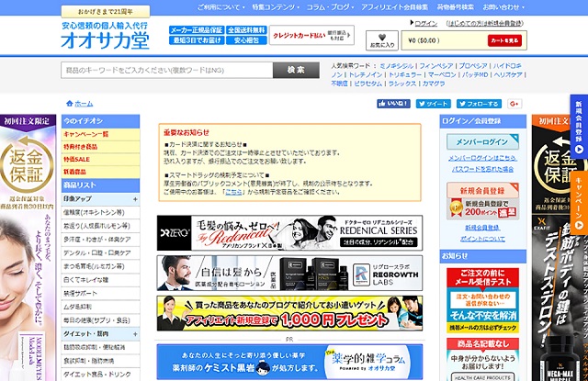This screenshot has height=381, width=588.
Task: Click the header link for first-time member registration
Action: point(485,23)
